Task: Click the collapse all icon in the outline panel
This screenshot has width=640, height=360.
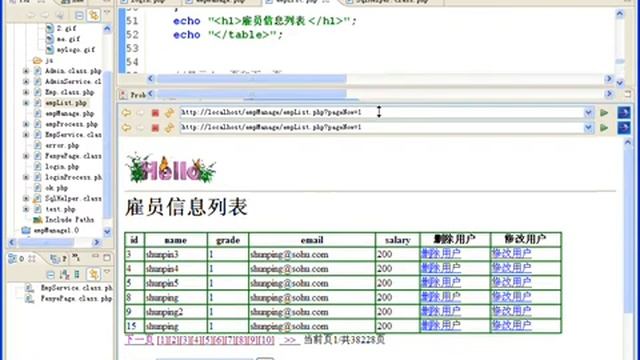Action: pyautogui.click(x=51, y=274)
